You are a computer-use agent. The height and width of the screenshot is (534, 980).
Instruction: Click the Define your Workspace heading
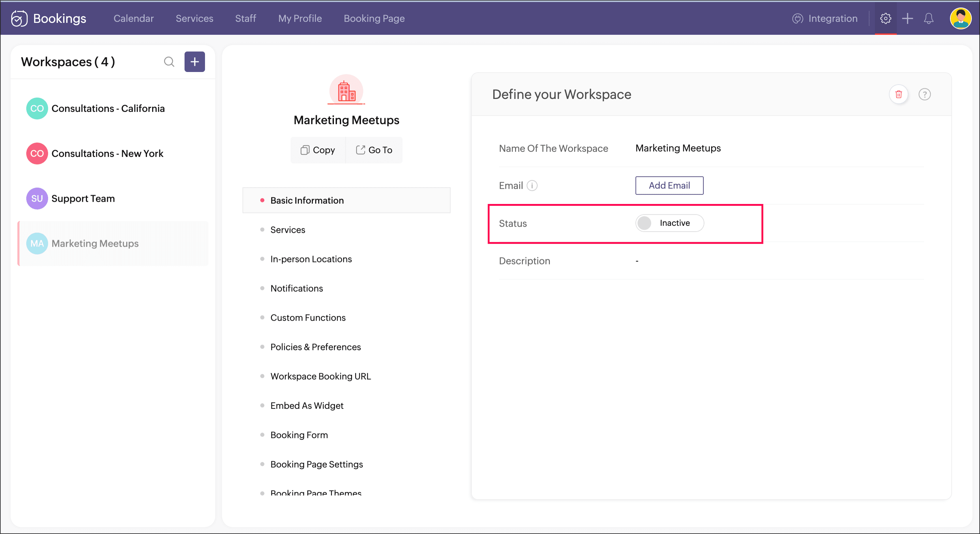[x=561, y=94]
